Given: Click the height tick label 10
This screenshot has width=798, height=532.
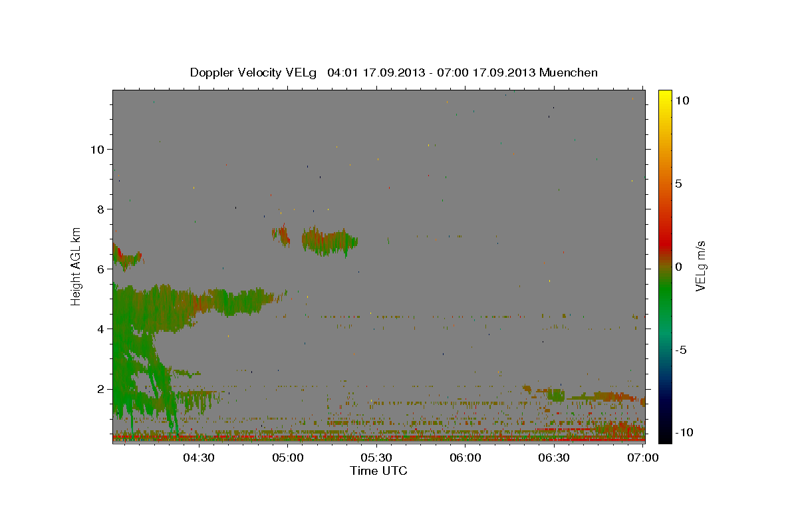Looking at the screenshot, I should coord(96,149).
